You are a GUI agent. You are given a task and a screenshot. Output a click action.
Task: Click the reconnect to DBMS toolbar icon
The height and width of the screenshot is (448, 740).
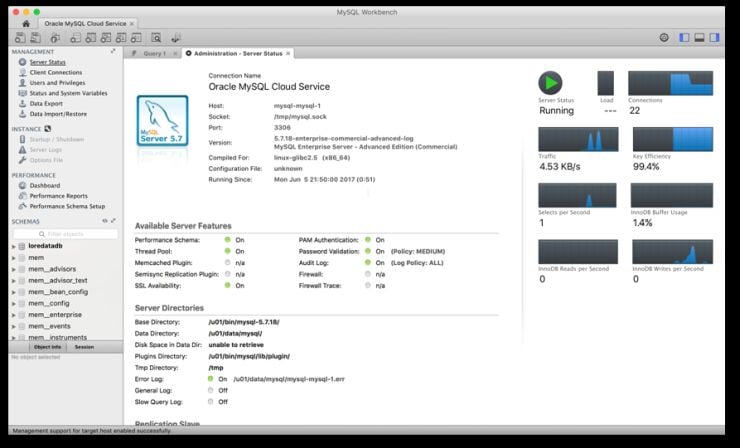pyautogui.click(x=176, y=38)
